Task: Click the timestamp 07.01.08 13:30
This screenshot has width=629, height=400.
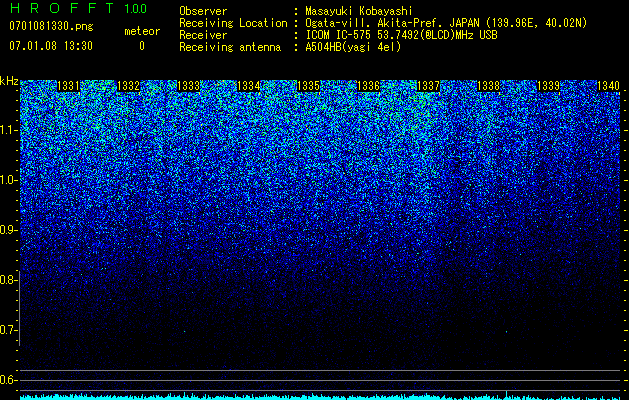Action: point(51,46)
